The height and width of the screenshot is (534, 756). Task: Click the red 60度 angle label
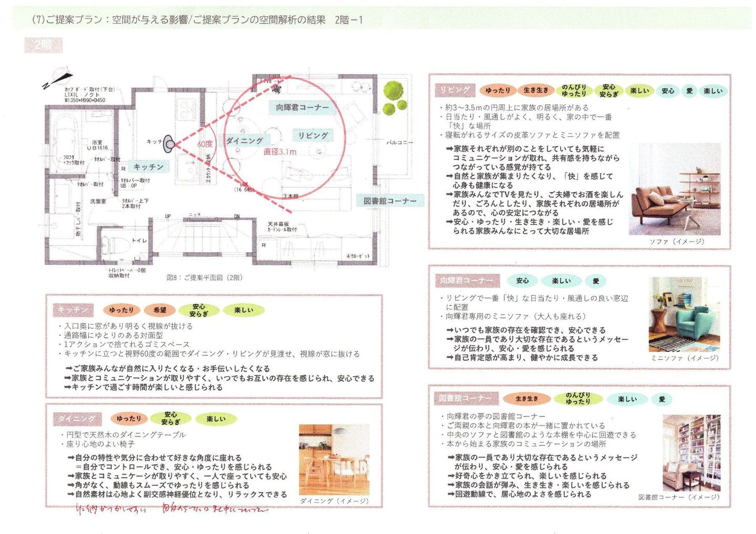(x=205, y=144)
